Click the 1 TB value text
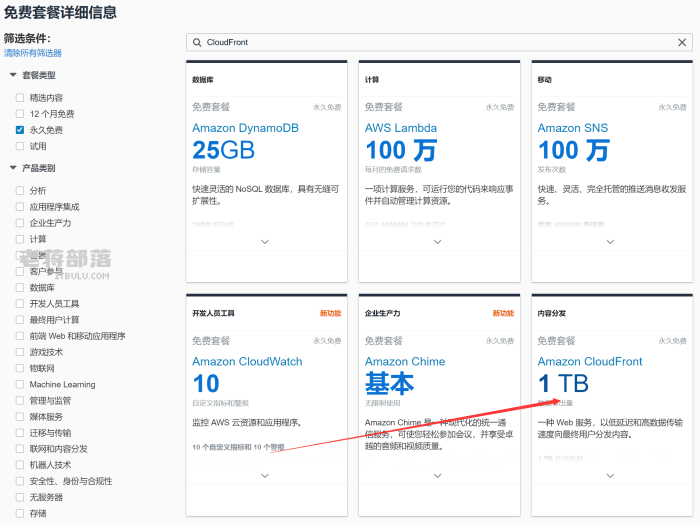The width and height of the screenshot is (700, 525). (x=563, y=383)
